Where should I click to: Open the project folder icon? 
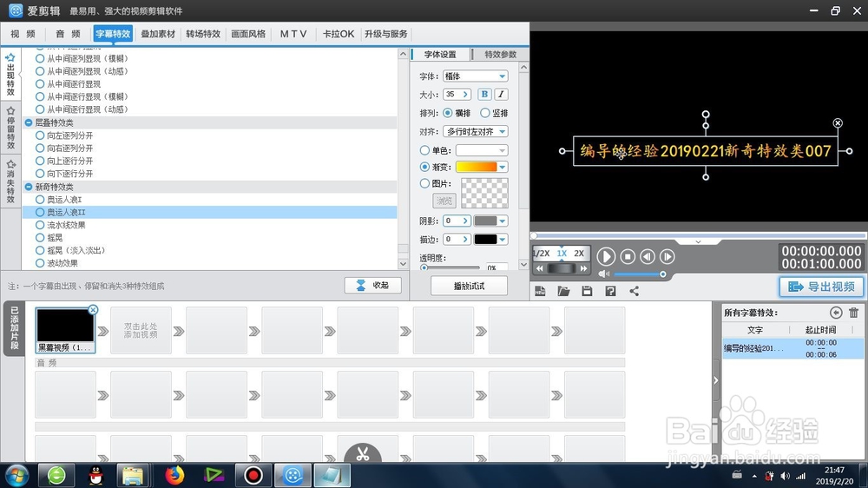pos(563,291)
